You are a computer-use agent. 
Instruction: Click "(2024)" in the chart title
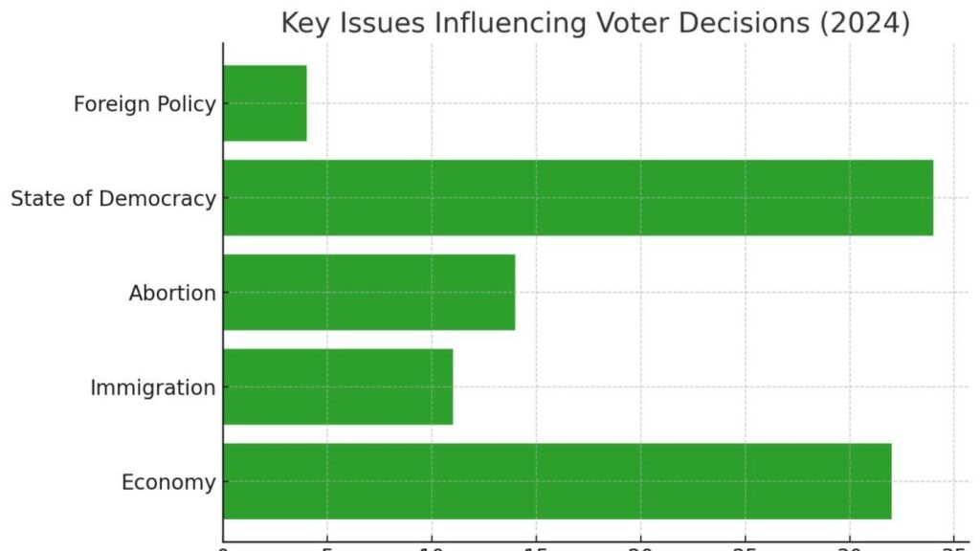866,23
